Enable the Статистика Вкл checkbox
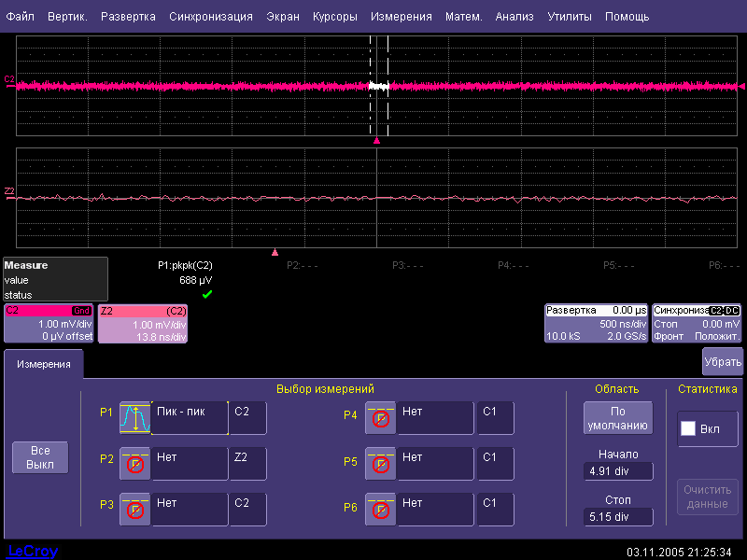Viewport: 747px width, 560px height. [x=689, y=428]
